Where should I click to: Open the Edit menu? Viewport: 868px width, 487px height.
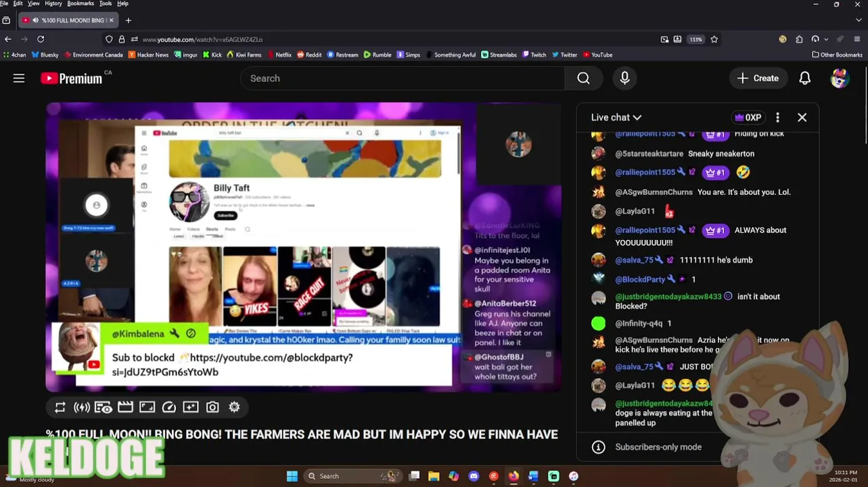[18, 3]
